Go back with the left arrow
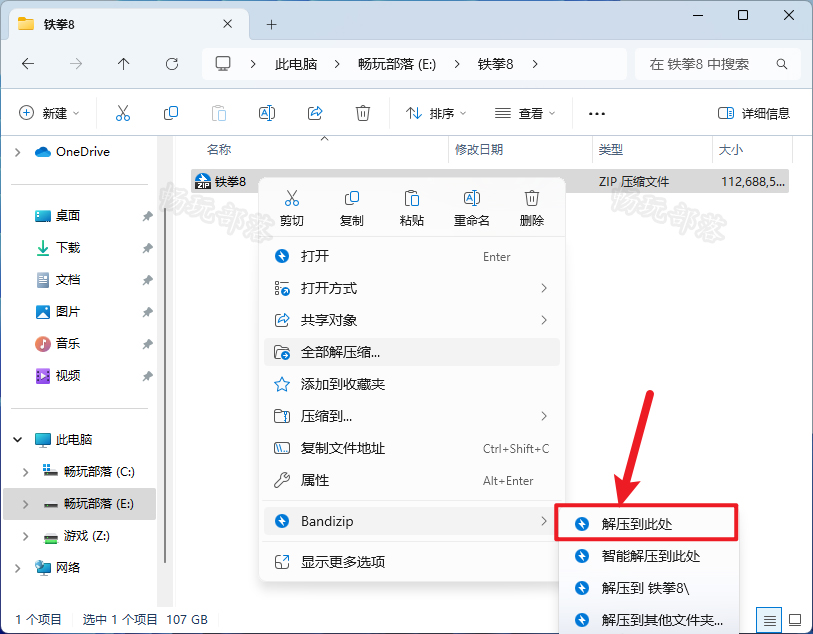This screenshot has height=634, width=813. coord(28,64)
